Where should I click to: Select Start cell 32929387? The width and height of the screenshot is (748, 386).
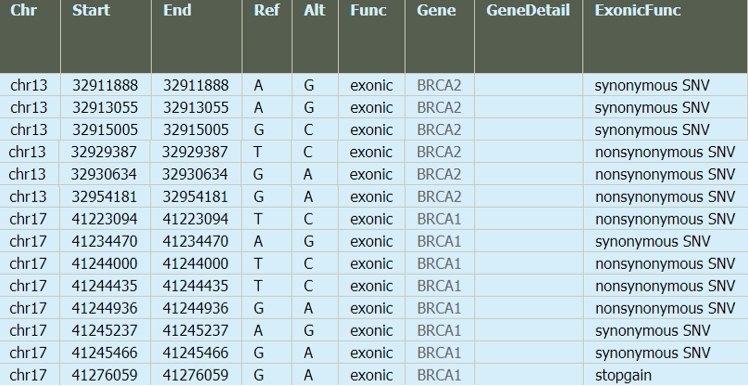point(104,152)
